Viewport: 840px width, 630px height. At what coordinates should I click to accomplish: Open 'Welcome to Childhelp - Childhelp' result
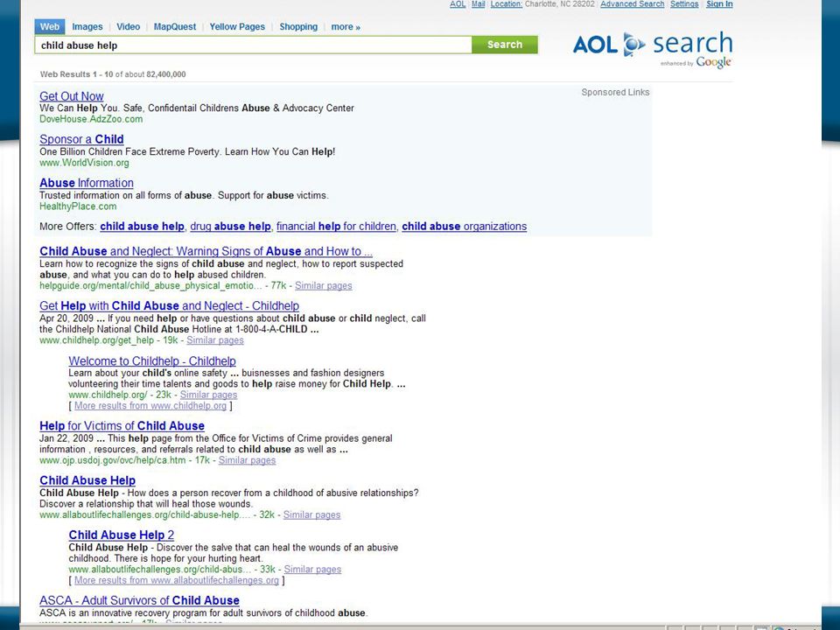[x=152, y=361]
